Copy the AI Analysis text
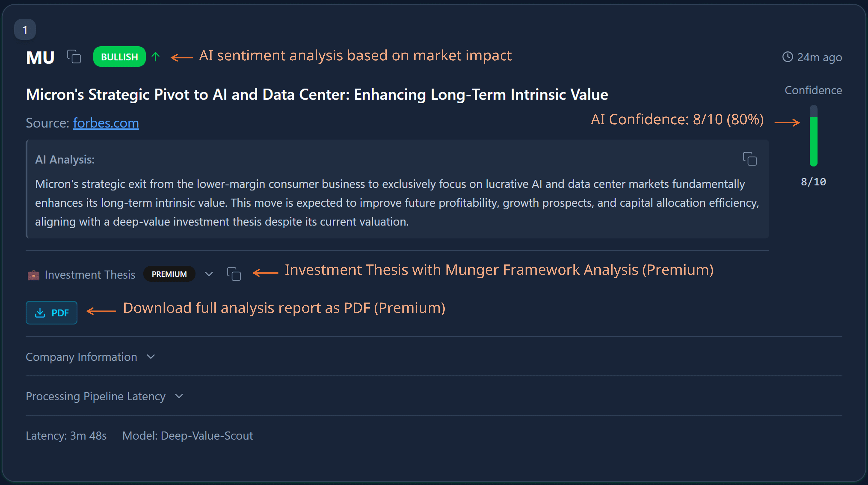The image size is (868, 485). point(750,159)
